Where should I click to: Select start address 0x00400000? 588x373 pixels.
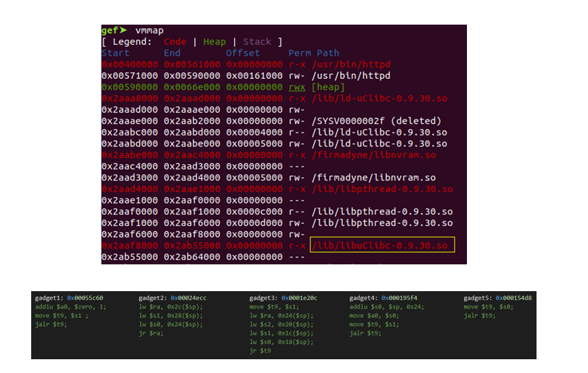(x=129, y=64)
